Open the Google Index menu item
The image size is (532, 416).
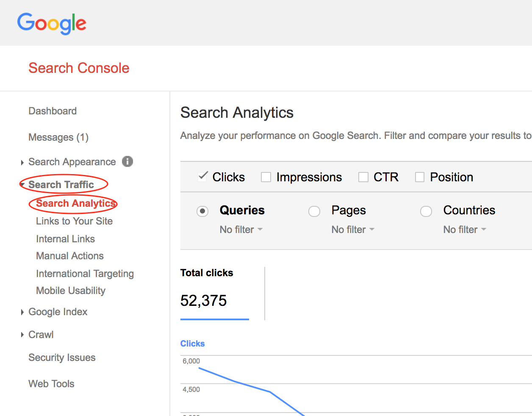click(58, 312)
